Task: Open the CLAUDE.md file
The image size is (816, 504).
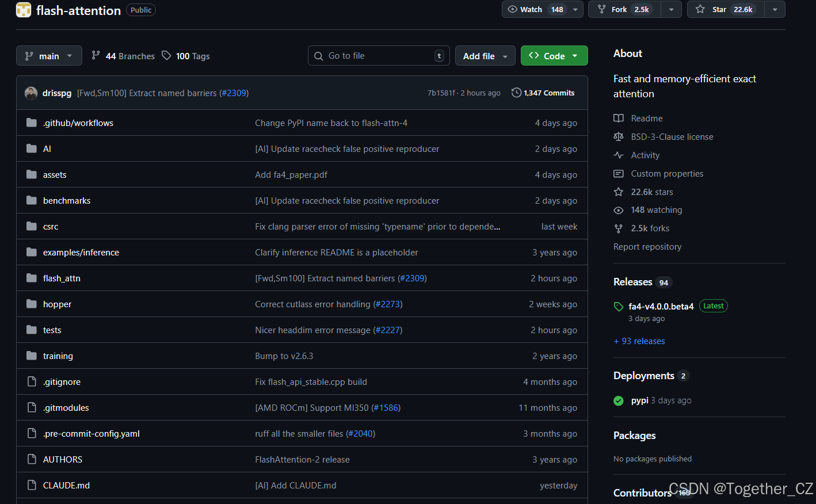Action: point(66,485)
